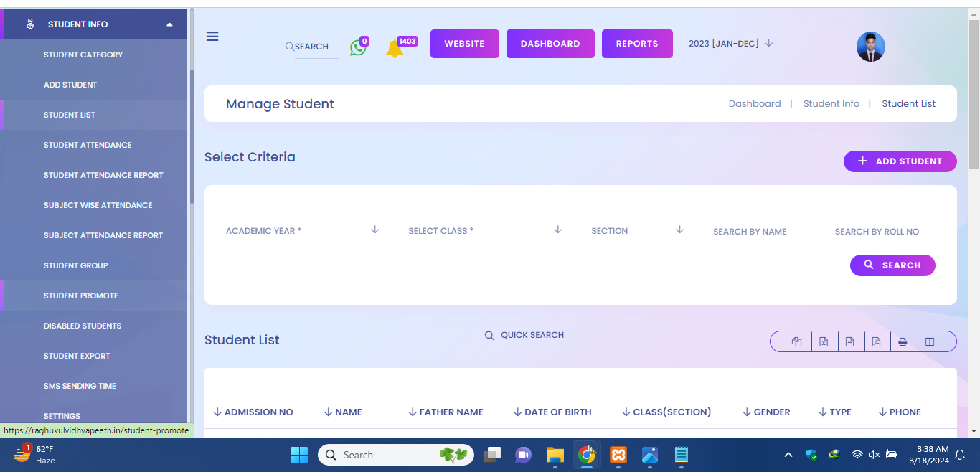Print the student list
This screenshot has width=980, height=472.
tap(903, 342)
